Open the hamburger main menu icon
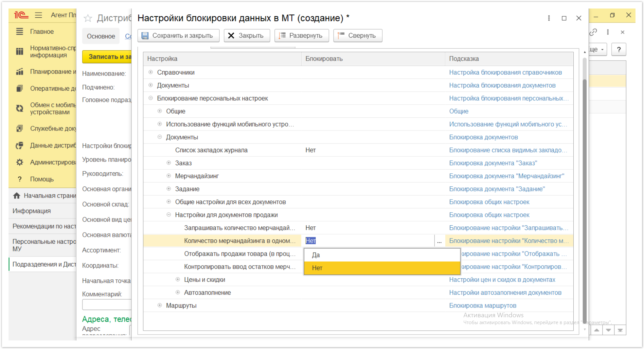Viewport: 644px width, 349px height. (39, 15)
